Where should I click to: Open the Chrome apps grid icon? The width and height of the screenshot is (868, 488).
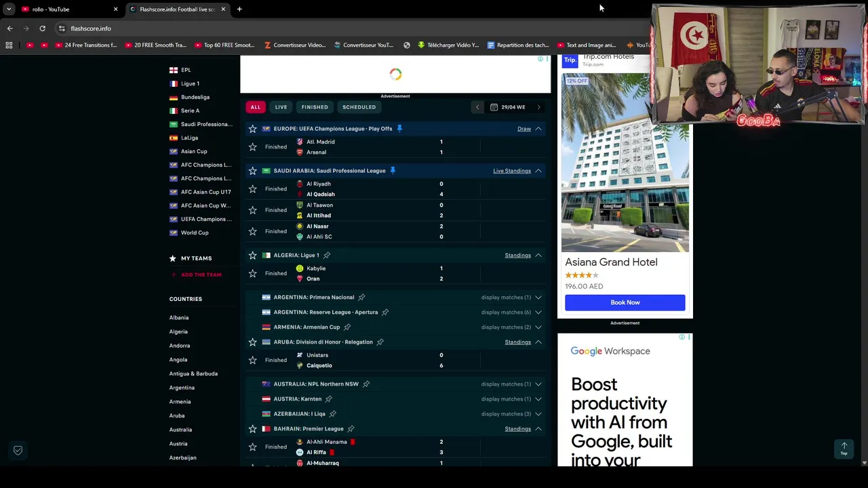pyautogui.click(x=9, y=45)
